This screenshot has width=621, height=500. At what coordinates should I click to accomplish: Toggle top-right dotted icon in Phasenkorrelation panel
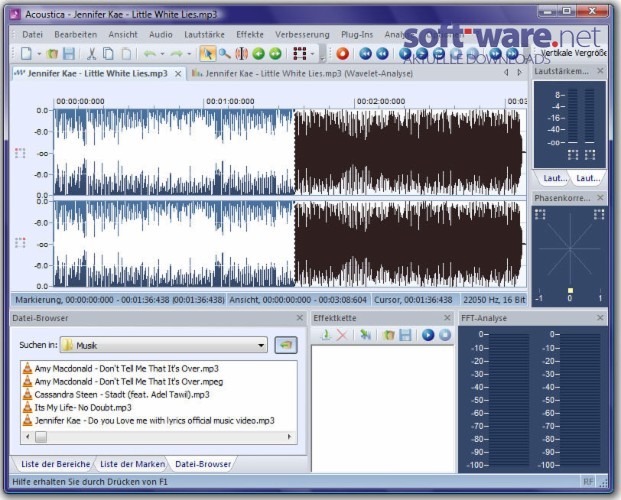pos(598,214)
